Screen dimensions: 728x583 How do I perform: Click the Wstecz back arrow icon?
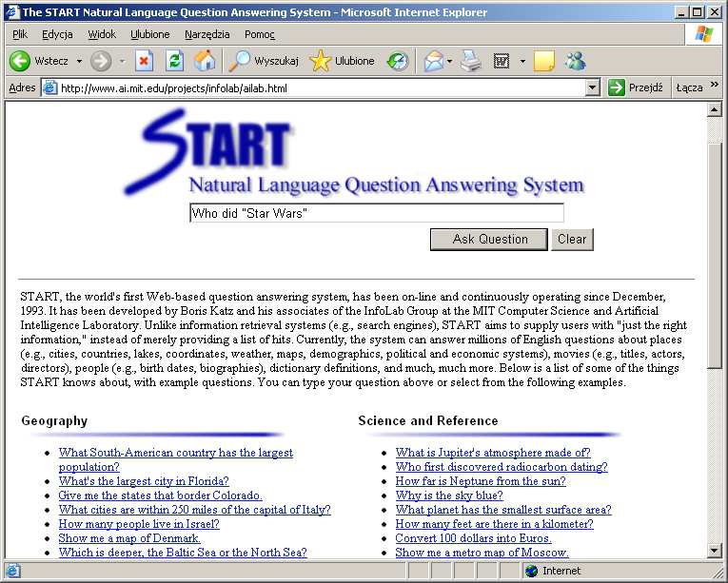point(19,61)
